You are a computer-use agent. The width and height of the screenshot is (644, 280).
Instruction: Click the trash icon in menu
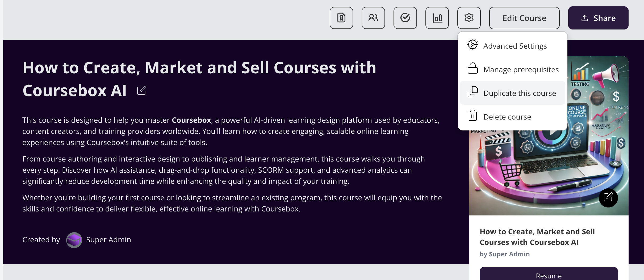(x=473, y=116)
